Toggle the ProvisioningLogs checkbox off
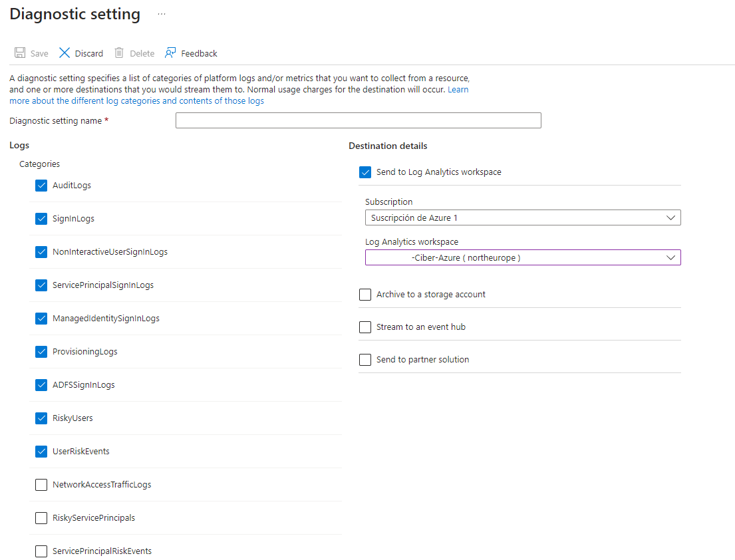 pyautogui.click(x=41, y=352)
